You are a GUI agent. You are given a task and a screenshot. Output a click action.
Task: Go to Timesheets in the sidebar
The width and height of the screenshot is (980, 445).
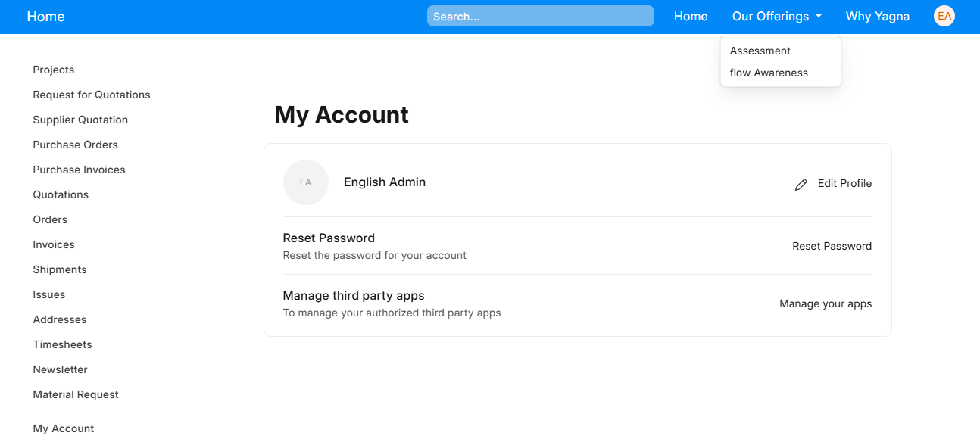click(62, 344)
